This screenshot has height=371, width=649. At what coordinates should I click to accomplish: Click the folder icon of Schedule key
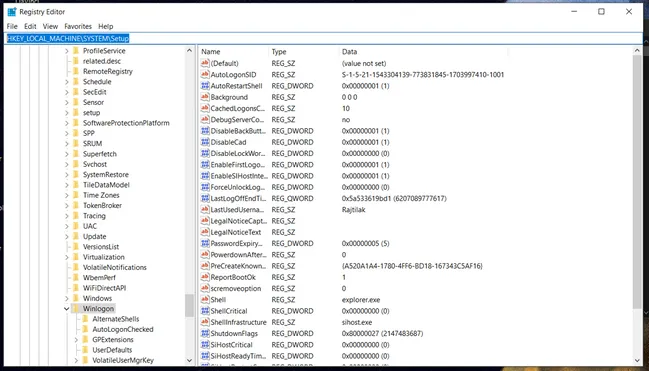(76, 82)
